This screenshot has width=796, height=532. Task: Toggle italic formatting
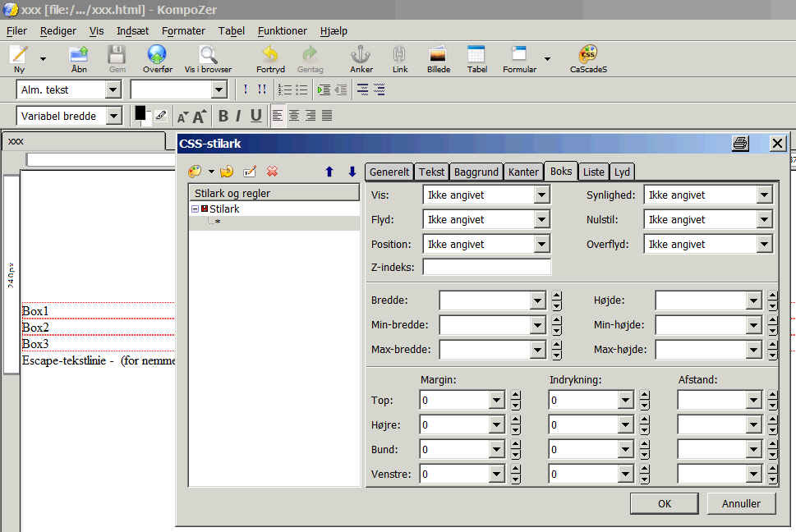click(238, 116)
